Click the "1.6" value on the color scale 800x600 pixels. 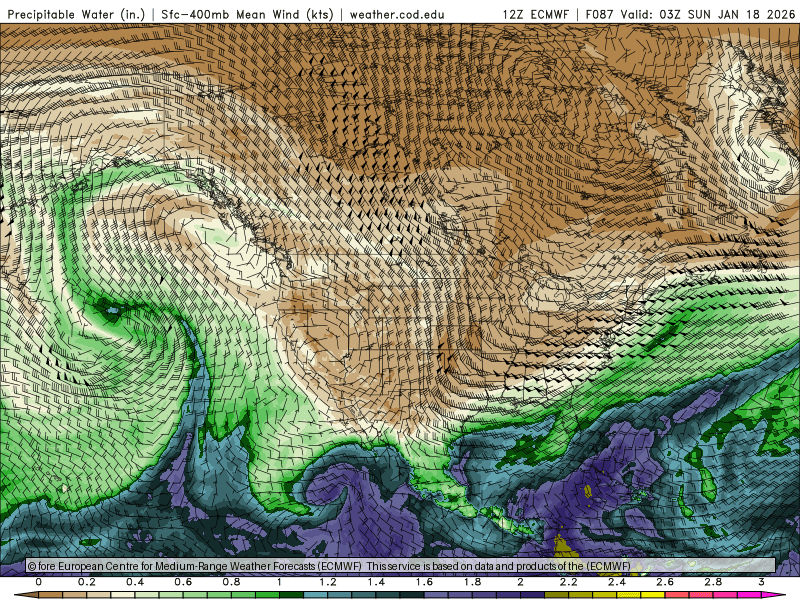click(424, 582)
